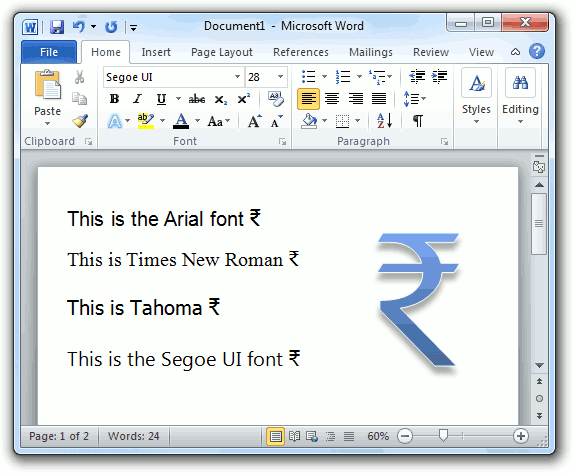This screenshot has width=574, height=474.
Task: Click the Increase Indent icon
Action: pyautogui.click(x=439, y=76)
